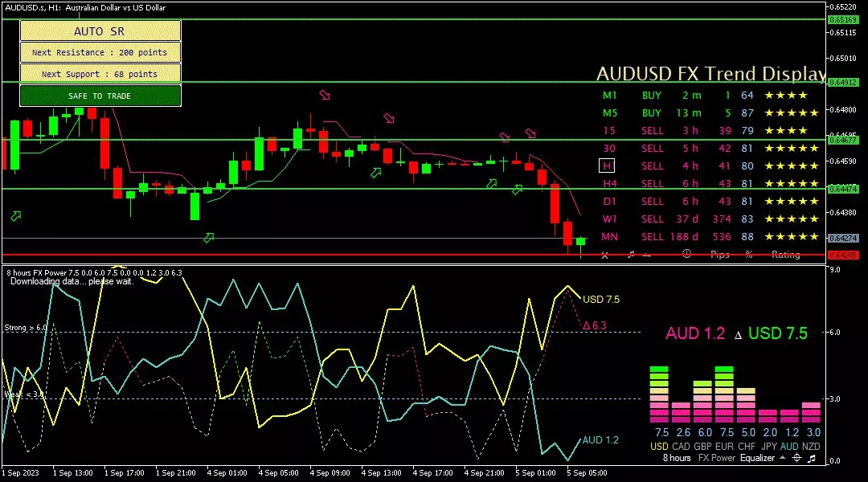Select the CAD currency label in the equalizer
Viewport: 868px width, 482px height.
click(681, 446)
